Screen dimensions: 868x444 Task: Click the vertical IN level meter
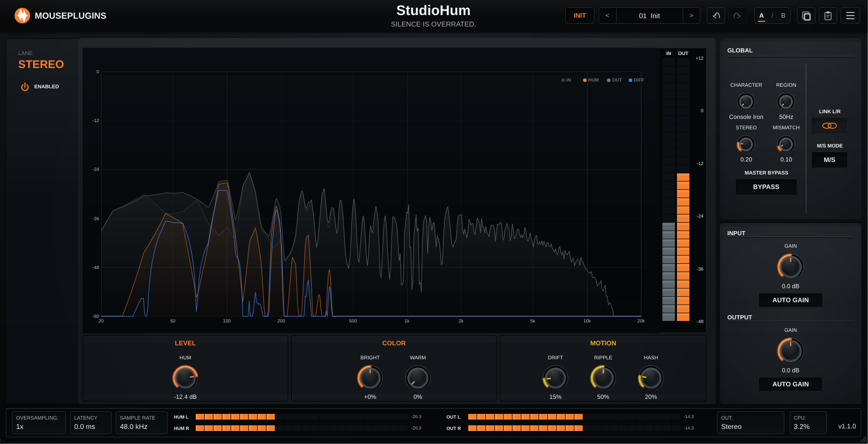[x=669, y=190]
